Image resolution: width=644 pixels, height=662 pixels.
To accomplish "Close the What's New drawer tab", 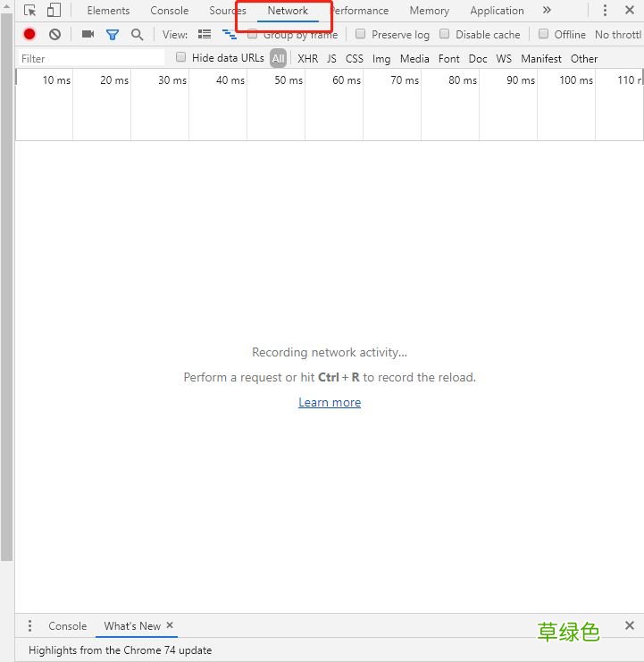I will [x=170, y=624].
